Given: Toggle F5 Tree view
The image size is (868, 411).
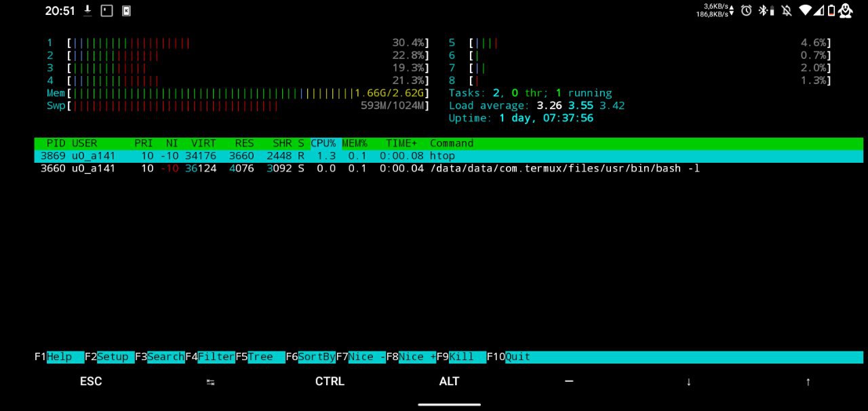Looking at the screenshot, I should click(x=260, y=357).
